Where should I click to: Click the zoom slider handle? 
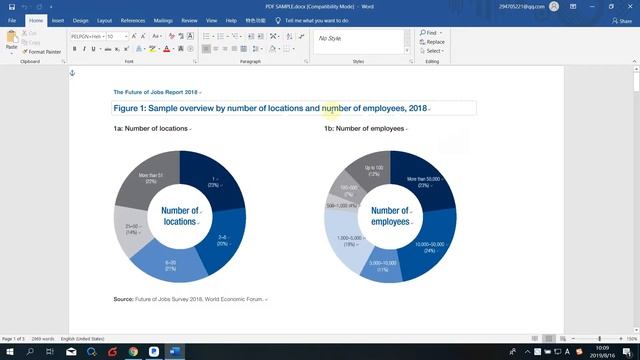coord(600,339)
